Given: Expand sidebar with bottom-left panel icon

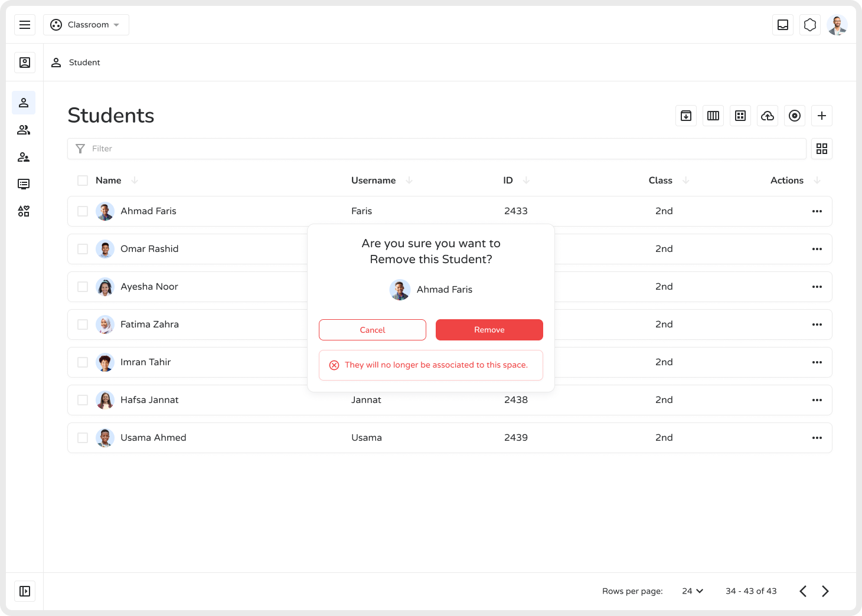Looking at the screenshot, I should 25,591.
